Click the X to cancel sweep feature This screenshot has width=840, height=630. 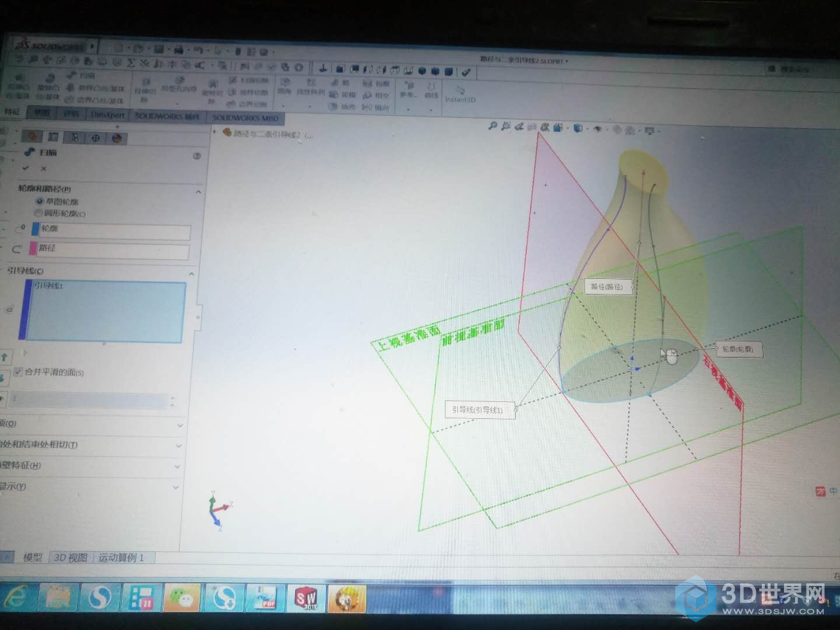click(44, 169)
